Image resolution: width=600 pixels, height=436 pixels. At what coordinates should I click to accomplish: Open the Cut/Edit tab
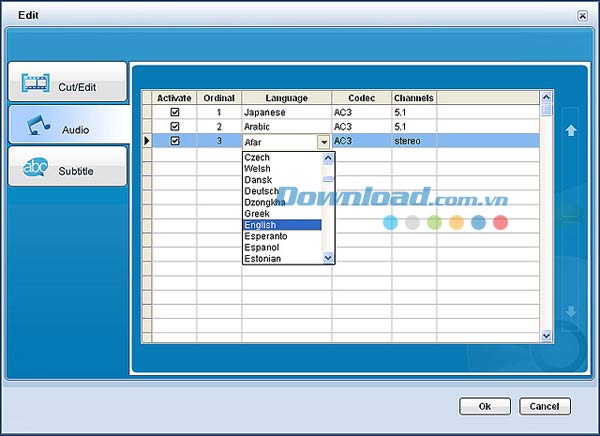pos(67,82)
